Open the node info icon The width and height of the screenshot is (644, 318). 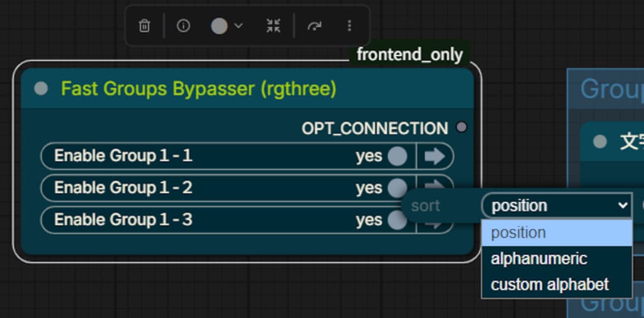[183, 26]
